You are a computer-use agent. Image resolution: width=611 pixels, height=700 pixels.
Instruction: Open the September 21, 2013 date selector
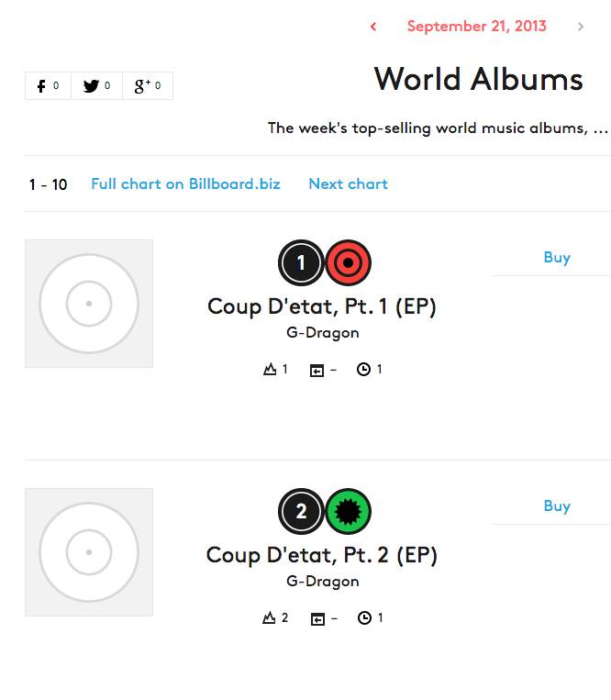pyautogui.click(x=477, y=27)
